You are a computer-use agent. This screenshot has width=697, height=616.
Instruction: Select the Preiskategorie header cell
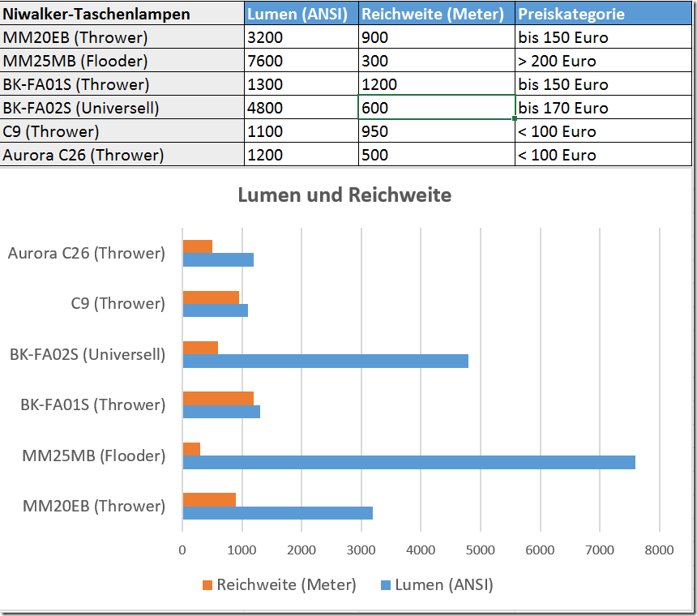click(603, 13)
